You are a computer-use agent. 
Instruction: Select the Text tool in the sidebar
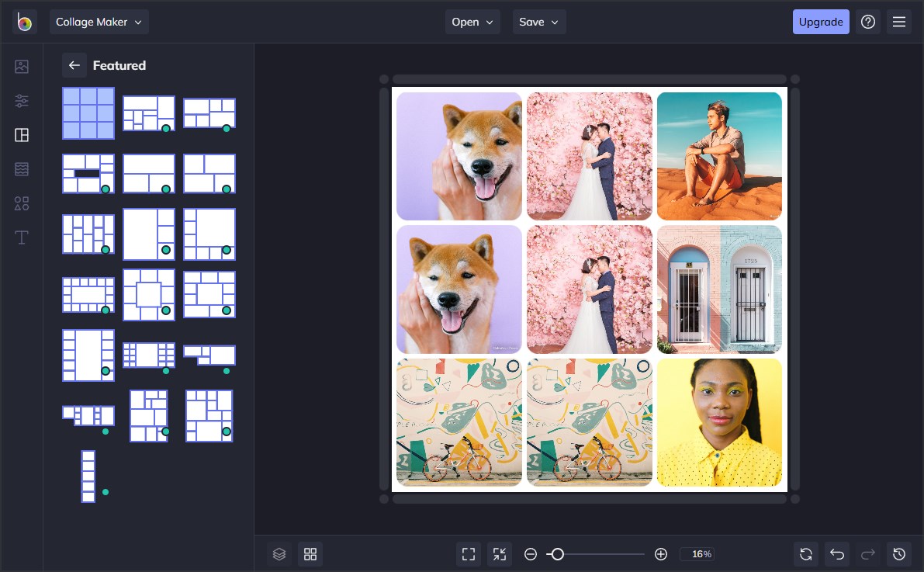click(21, 237)
